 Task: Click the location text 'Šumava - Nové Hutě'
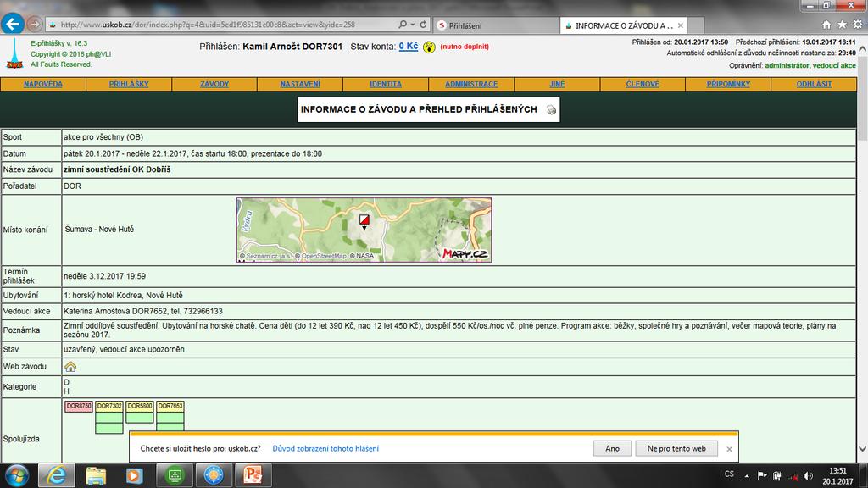point(100,229)
